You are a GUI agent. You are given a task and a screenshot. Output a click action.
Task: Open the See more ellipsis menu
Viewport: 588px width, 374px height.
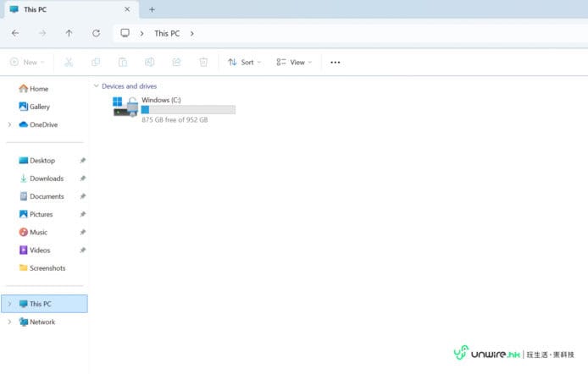(335, 62)
